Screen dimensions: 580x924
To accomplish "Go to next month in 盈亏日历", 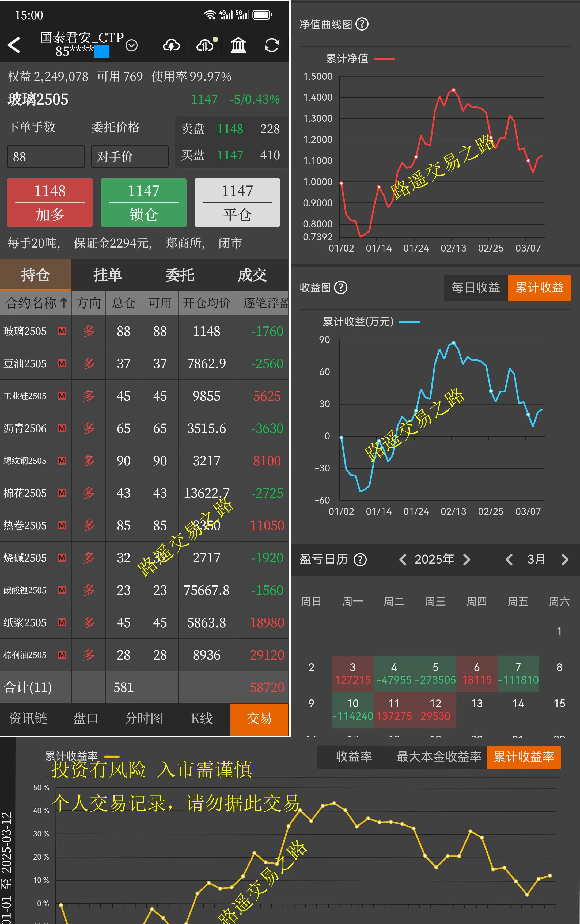I will click(564, 560).
